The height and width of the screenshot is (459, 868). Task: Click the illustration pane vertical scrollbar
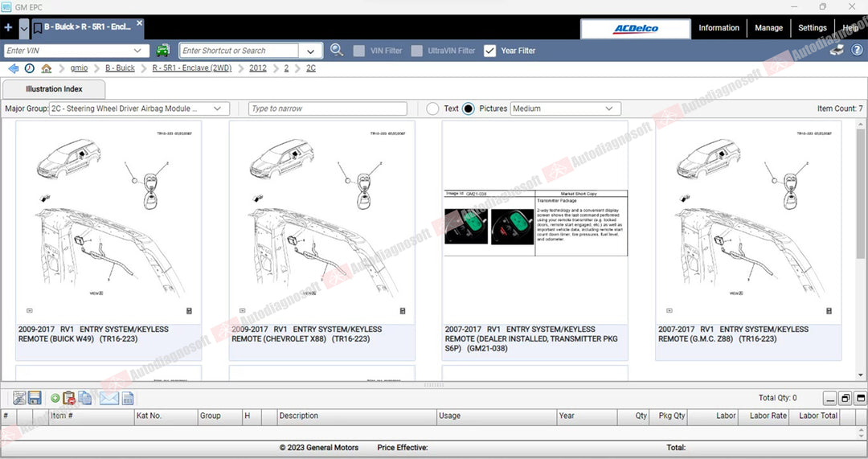(x=861, y=194)
